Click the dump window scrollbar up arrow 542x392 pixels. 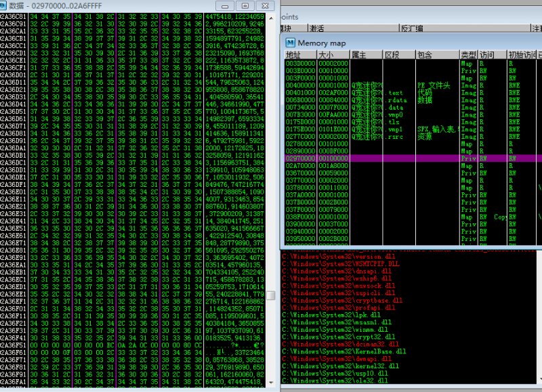click(x=271, y=18)
